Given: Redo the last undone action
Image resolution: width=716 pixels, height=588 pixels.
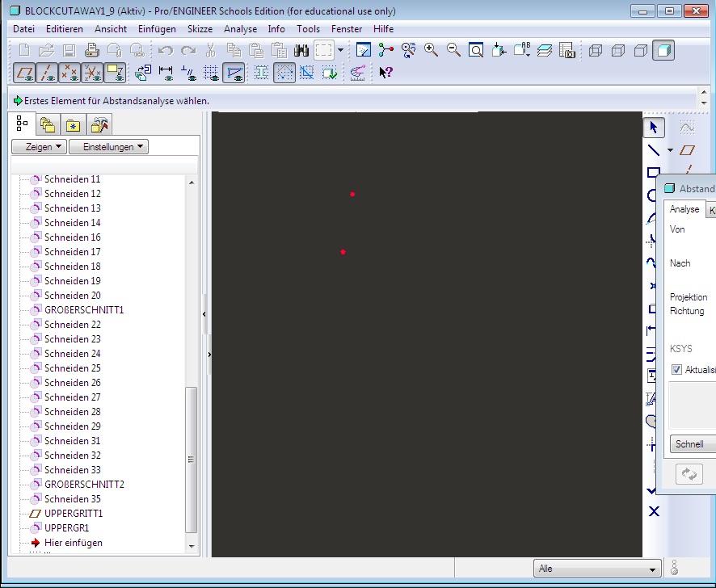Looking at the screenshot, I should point(188,50).
